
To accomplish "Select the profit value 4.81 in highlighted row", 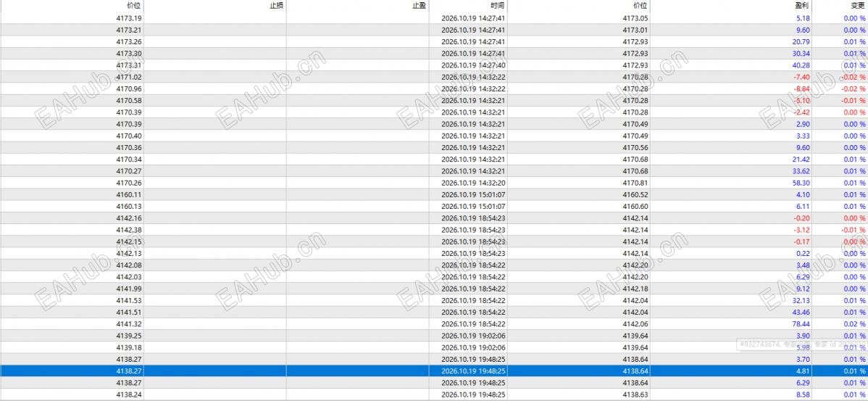I will pos(804,371).
